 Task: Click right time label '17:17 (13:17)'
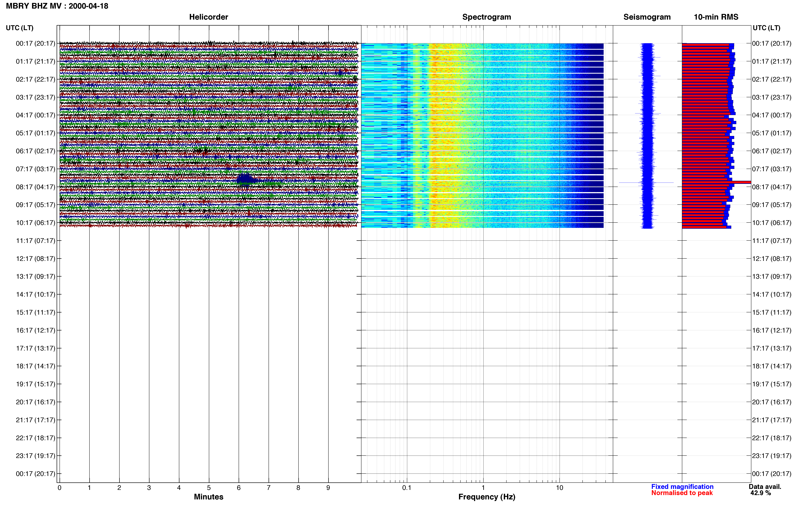click(772, 348)
